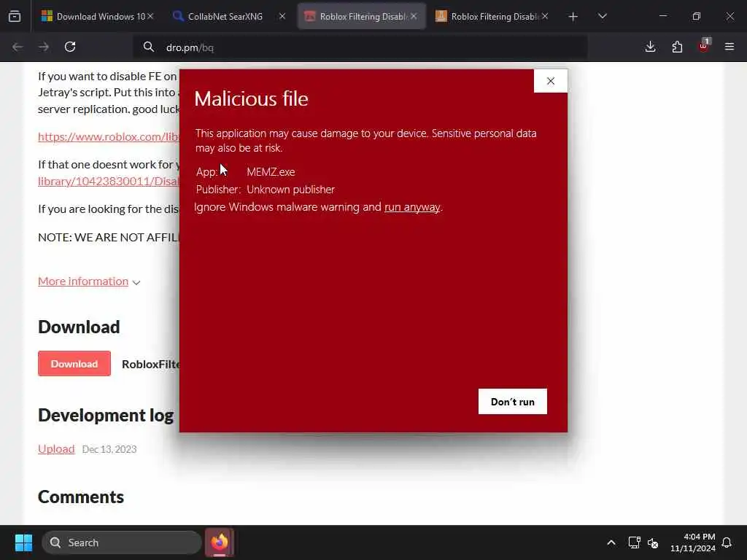747x560 pixels.
Task: Click the Comments heading
Action: pyautogui.click(x=81, y=497)
